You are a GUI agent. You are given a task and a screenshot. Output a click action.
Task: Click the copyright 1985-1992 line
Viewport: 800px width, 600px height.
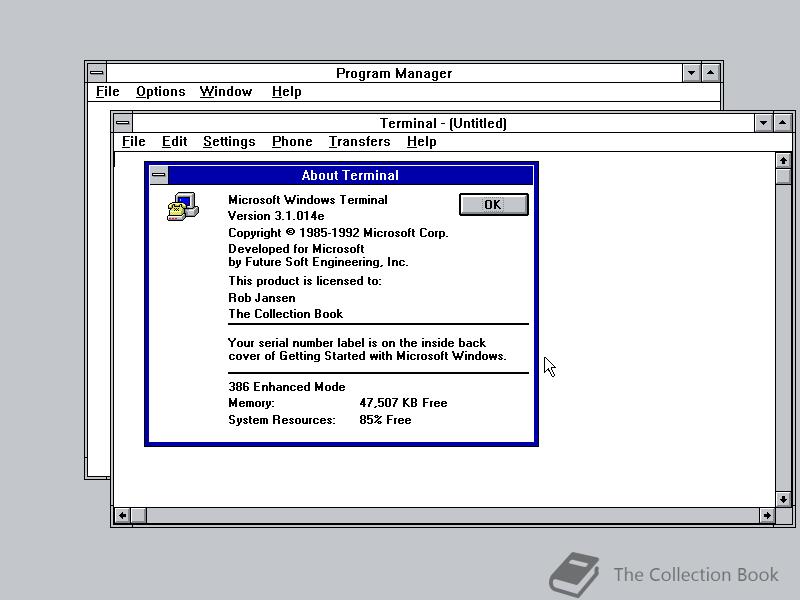(338, 233)
